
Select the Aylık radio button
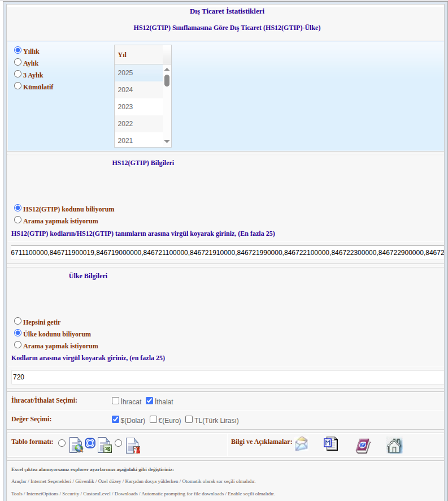click(x=18, y=62)
